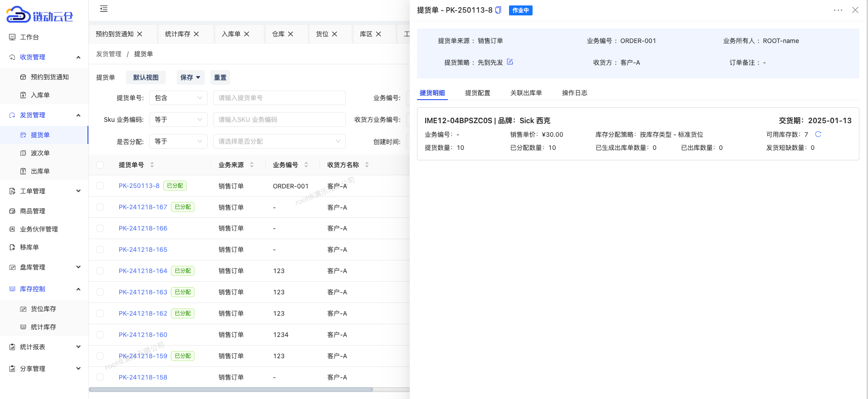
Task: Check the box for PK-241218-164
Action: click(x=100, y=271)
